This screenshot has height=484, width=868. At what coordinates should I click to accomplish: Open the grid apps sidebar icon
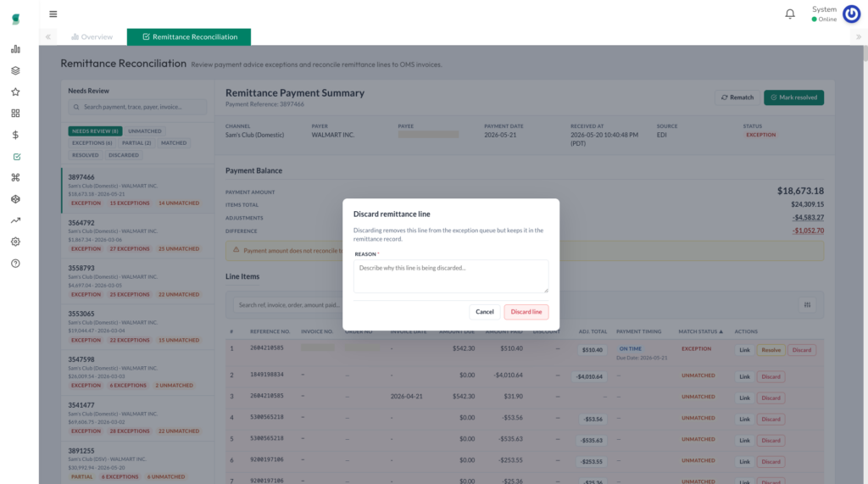[15, 114]
